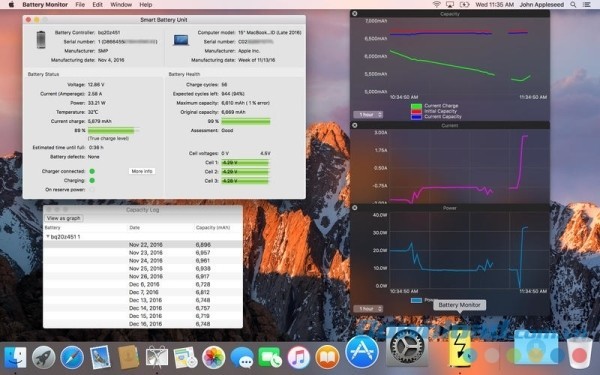600x375 pixels.
Task: Click the On reserve power indicator
Action: tap(92, 189)
